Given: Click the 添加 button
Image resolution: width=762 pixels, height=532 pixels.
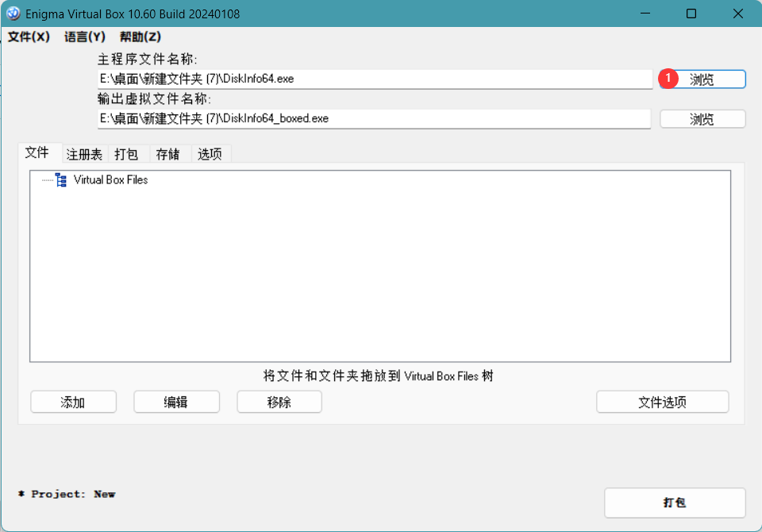Looking at the screenshot, I should (73, 402).
